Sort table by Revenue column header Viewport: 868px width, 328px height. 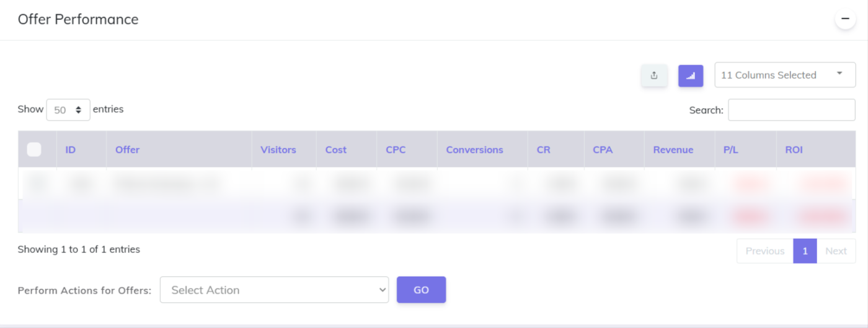[673, 149]
